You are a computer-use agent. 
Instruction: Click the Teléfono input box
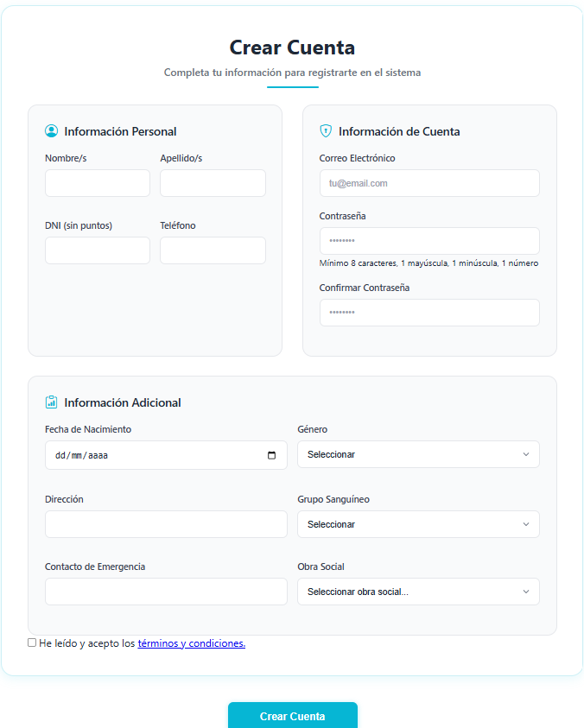213,250
